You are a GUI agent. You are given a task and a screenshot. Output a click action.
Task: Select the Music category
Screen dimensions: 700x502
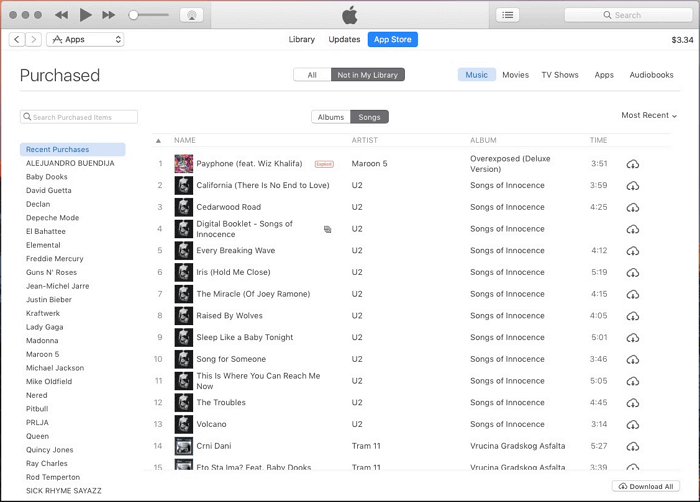coord(476,75)
